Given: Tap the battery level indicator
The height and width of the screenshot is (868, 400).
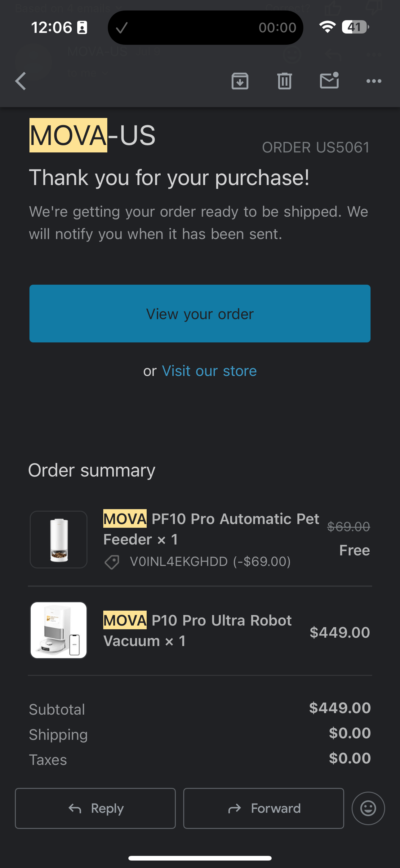Looking at the screenshot, I should (355, 27).
